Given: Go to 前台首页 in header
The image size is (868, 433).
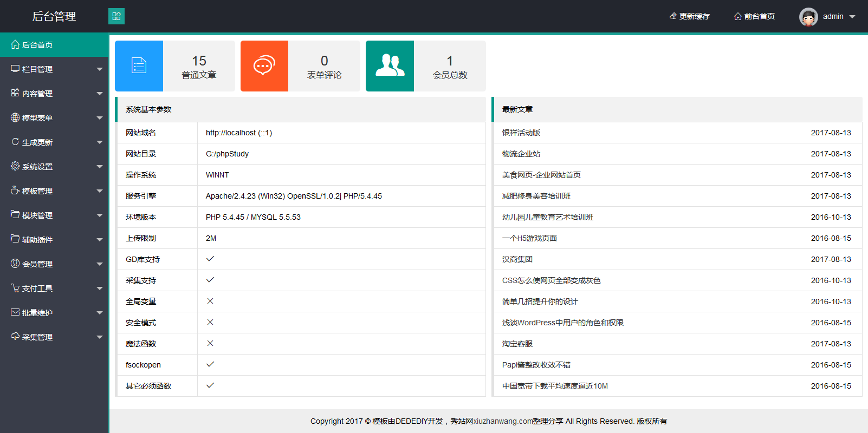Looking at the screenshot, I should (x=754, y=17).
